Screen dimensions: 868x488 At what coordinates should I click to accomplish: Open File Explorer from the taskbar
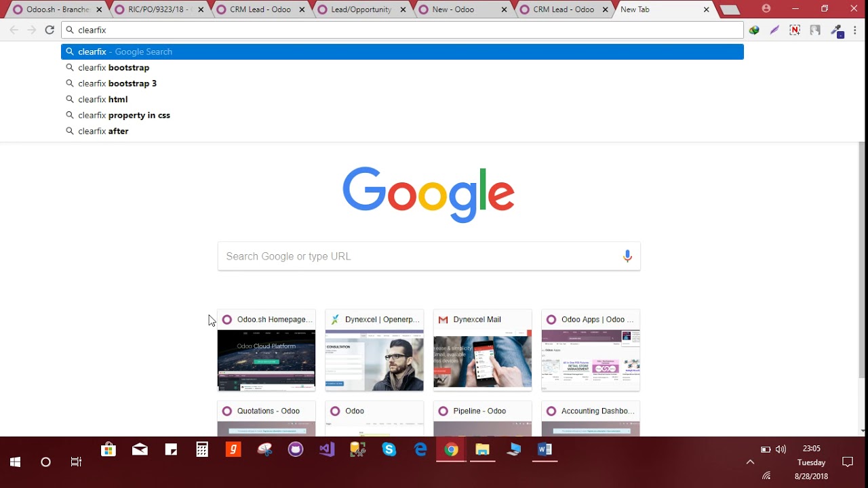coord(482,449)
